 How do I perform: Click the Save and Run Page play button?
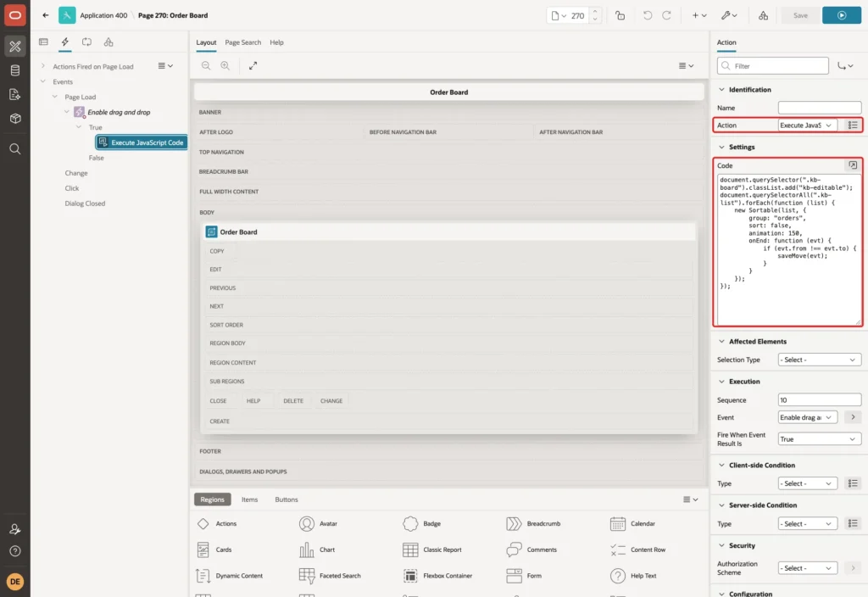842,15
